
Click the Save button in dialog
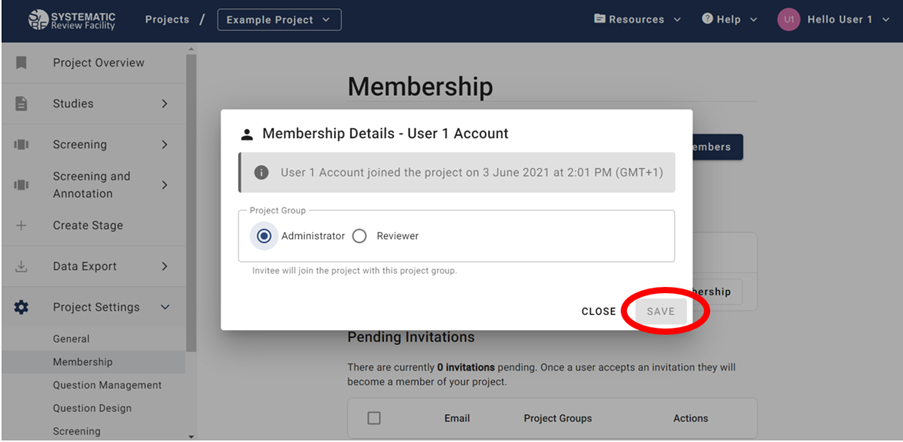click(x=661, y=311)
